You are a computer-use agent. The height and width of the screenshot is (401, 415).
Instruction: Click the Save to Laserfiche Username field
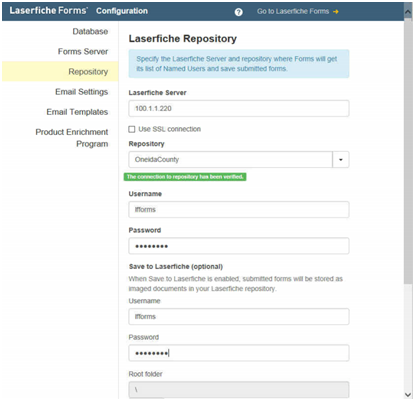tap(239, 317)
